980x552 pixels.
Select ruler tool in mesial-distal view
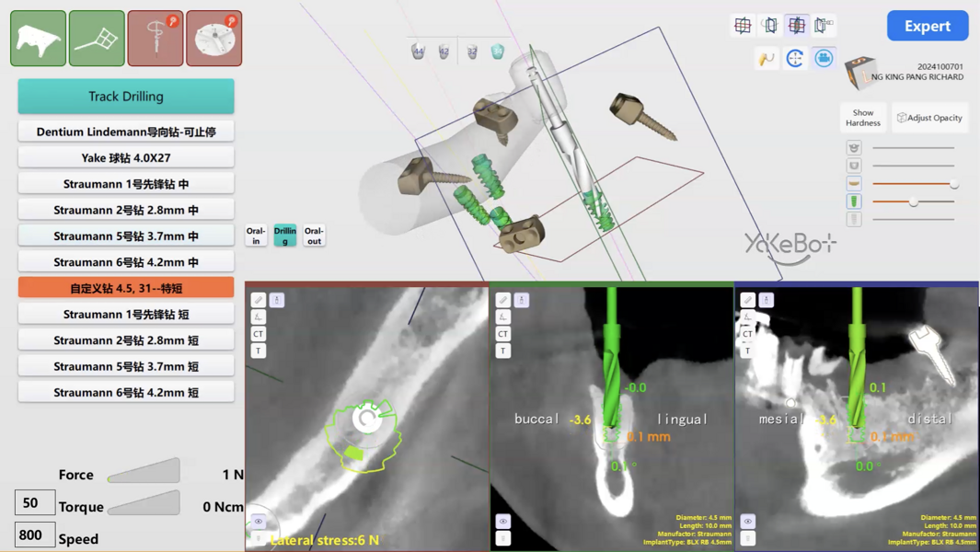coord(748,300)
